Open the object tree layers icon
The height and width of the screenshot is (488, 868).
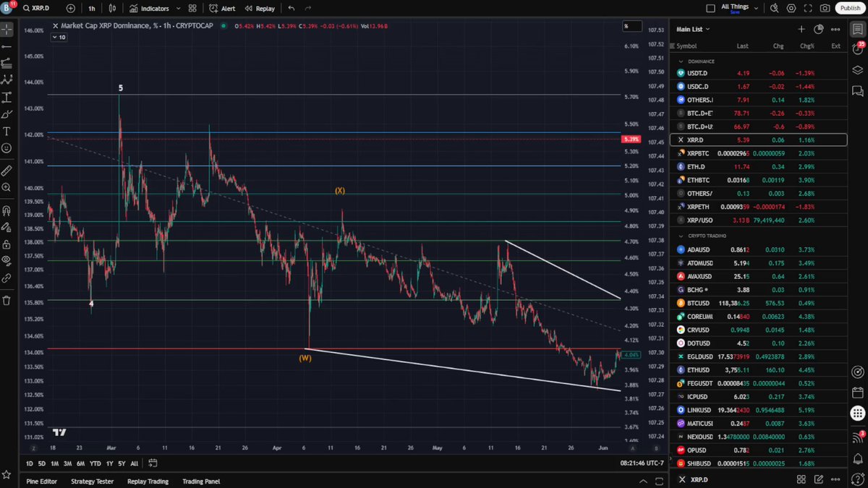[x=858, y=70]
